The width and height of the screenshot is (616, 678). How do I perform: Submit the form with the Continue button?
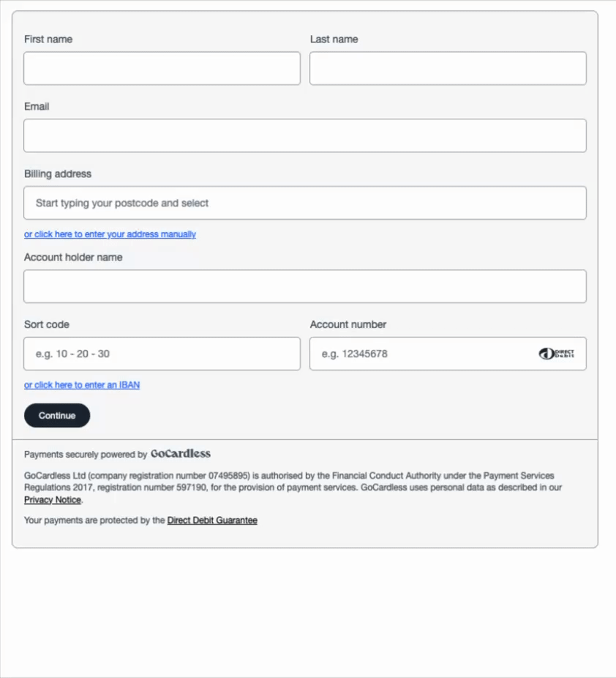(x=57, y=416)
